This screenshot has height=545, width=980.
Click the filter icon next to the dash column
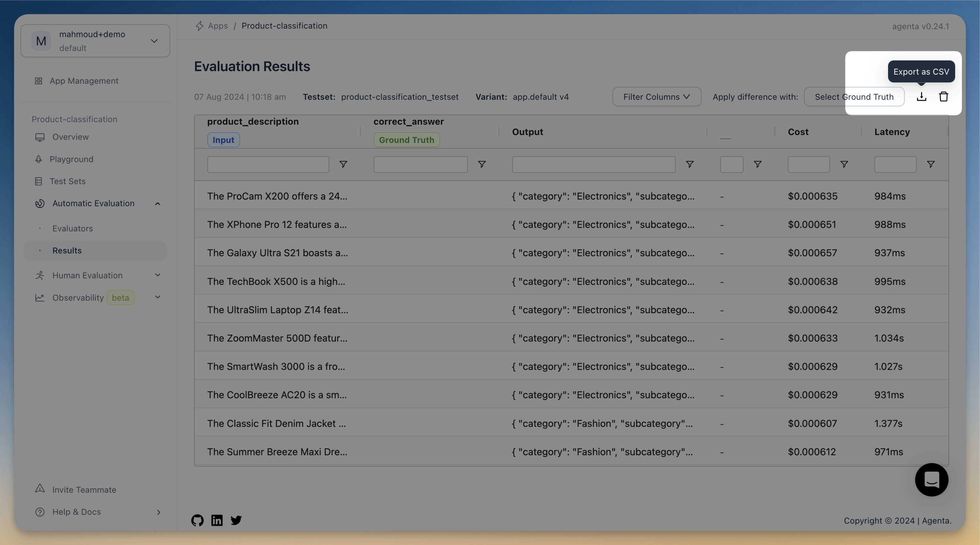(758, 164)
